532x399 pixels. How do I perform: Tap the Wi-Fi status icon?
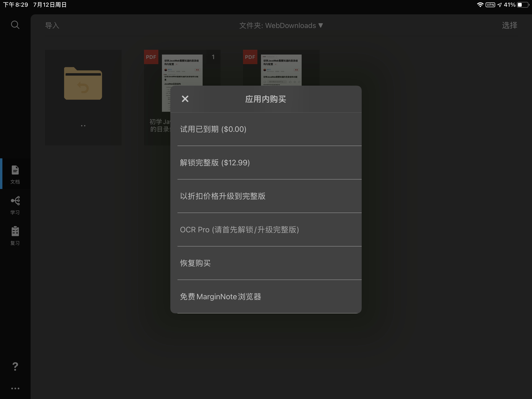[x=480, y=5]
